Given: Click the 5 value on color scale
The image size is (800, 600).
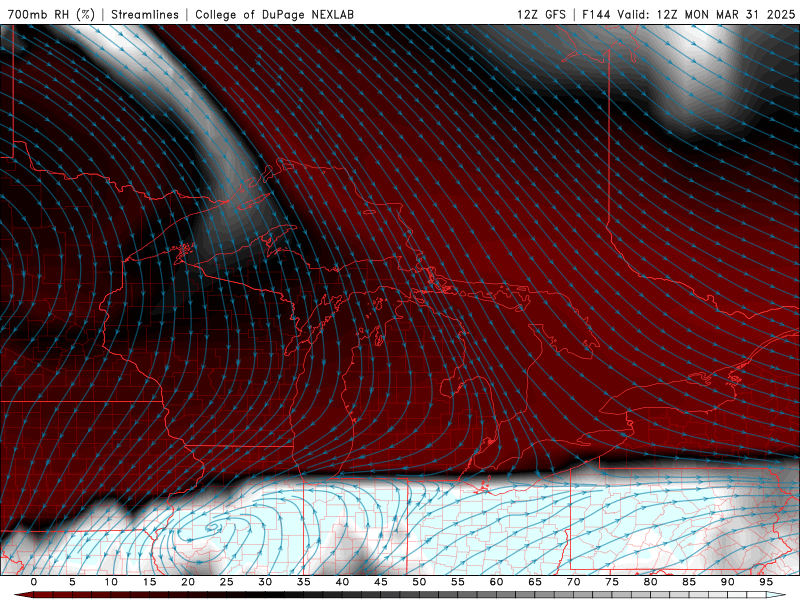Looking at the screenshot, I should 72,582.
